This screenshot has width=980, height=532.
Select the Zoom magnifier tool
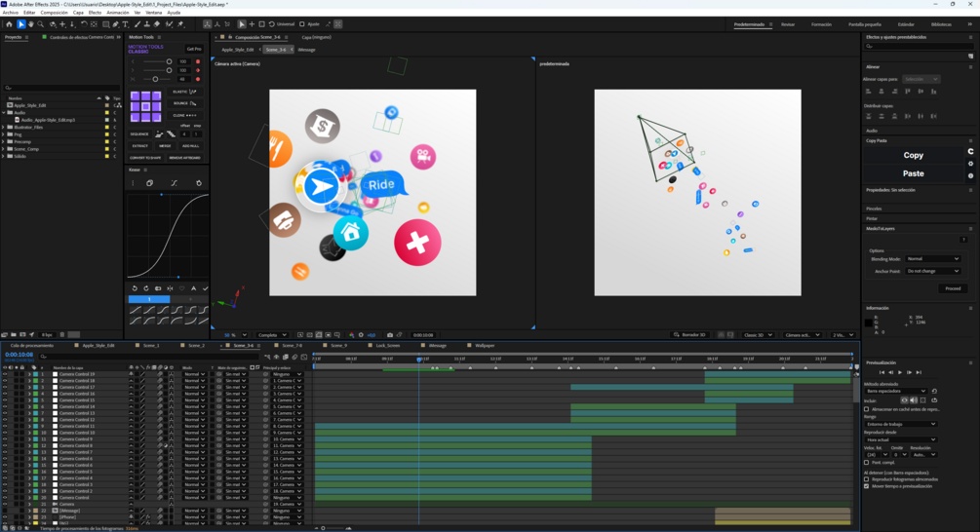pyautogui.click(x=41, y=24)
